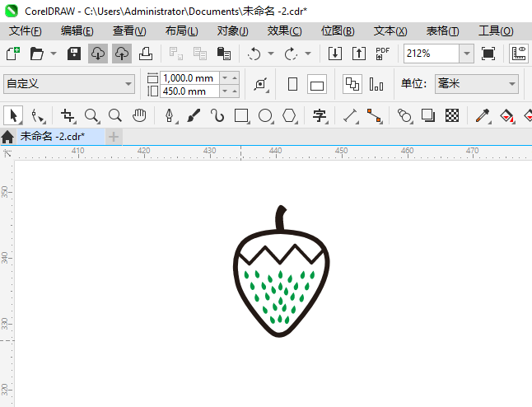Expand the Open file dropdown arrow
The image size is (532, 407).
pyautogui.click(x=54, y=54)
